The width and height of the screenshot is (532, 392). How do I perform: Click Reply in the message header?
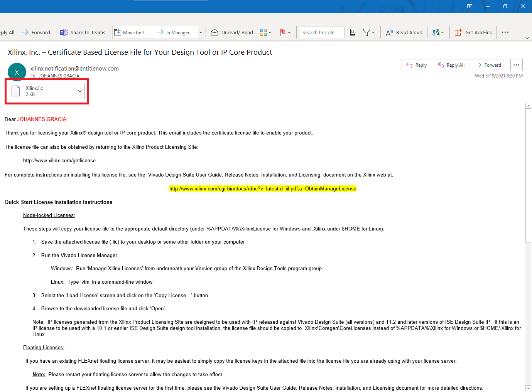pyautogui.click(x=417, y=65)
